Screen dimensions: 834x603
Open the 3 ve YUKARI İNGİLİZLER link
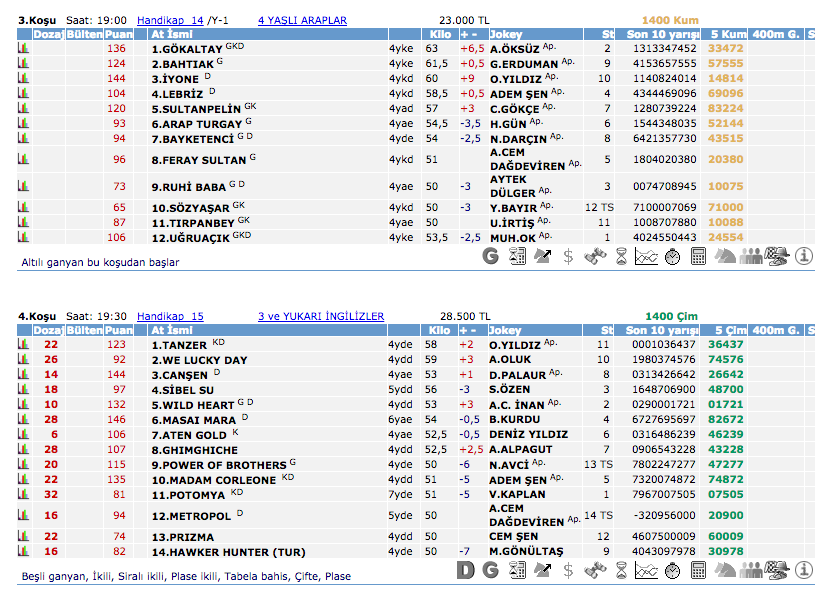click(320, 316)
